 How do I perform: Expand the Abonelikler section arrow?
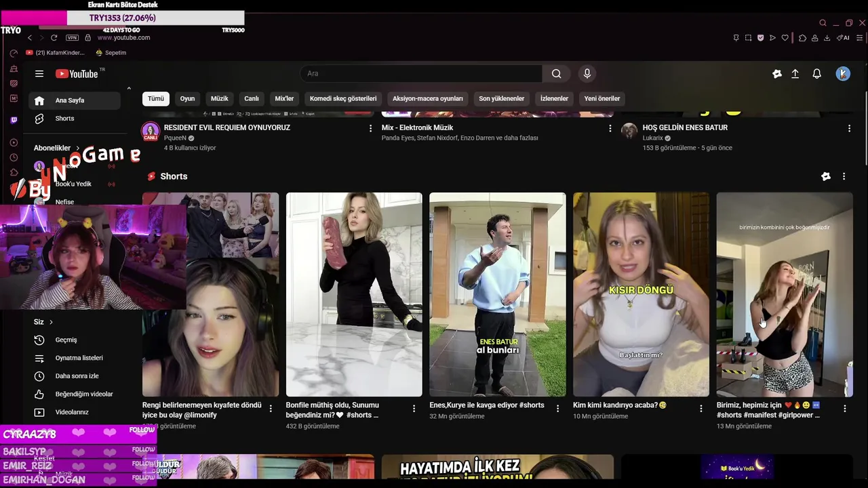(x=78, y=148)
